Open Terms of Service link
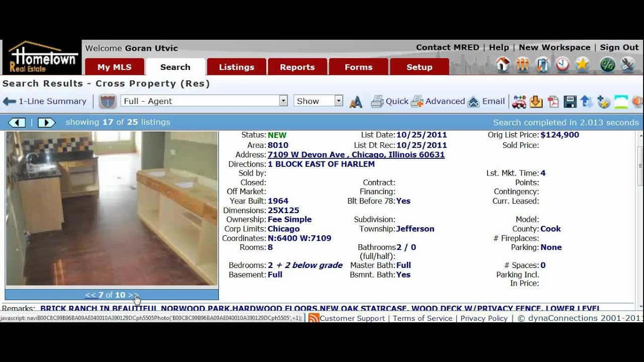Screen dimensions: 644x362 [423, 318]
